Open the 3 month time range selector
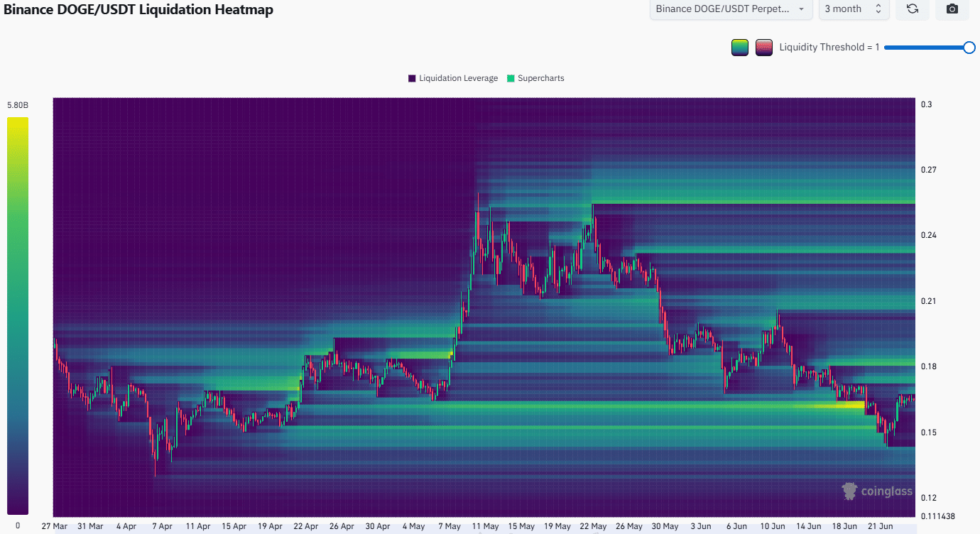Viewport: 980px width, 534px height. [x=853, y=9]
